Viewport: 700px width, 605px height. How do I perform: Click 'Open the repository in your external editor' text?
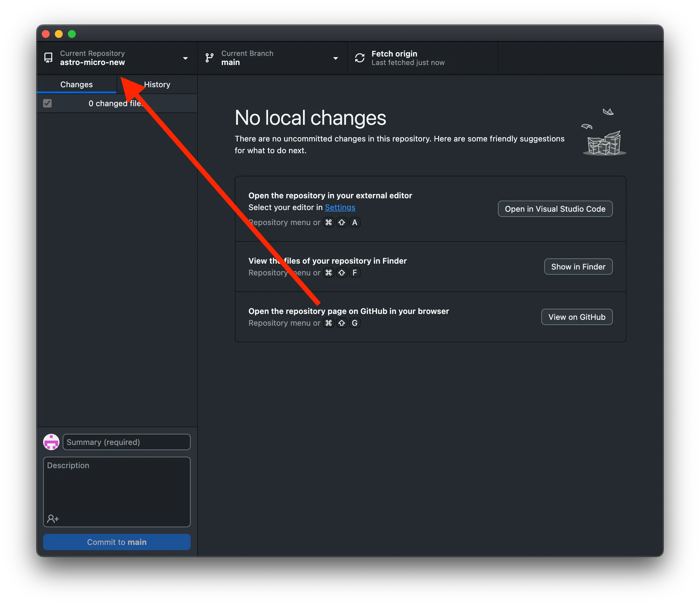330,195
